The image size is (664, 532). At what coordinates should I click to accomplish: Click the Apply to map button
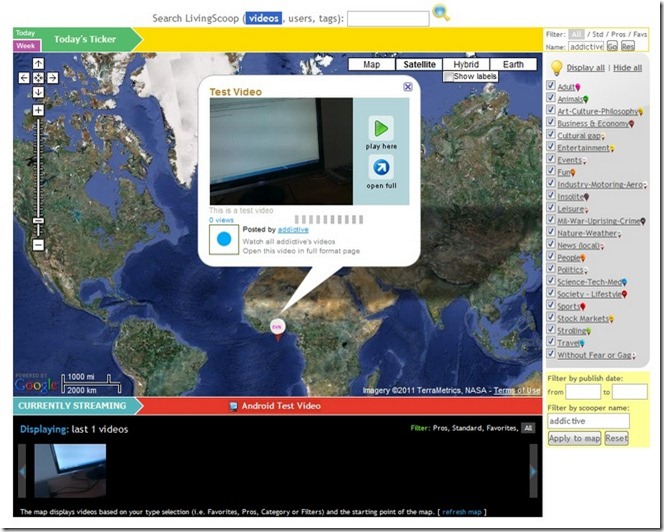pos(574,439)
